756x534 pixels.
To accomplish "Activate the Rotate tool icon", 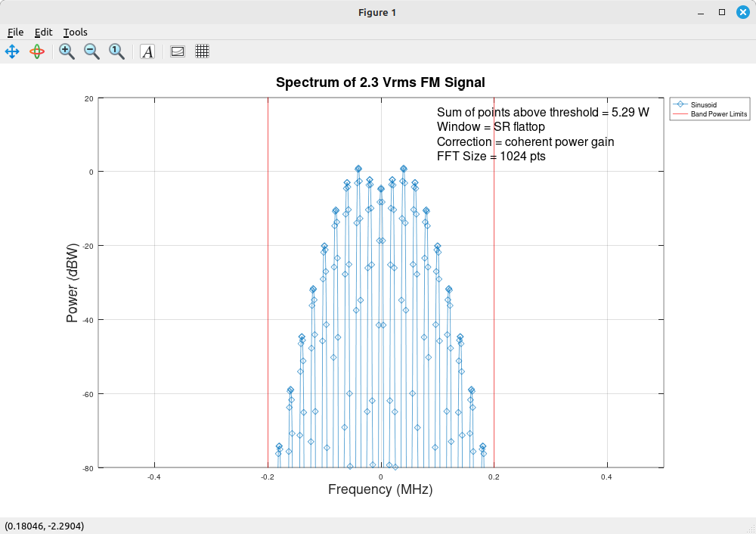I will point(37,51).
